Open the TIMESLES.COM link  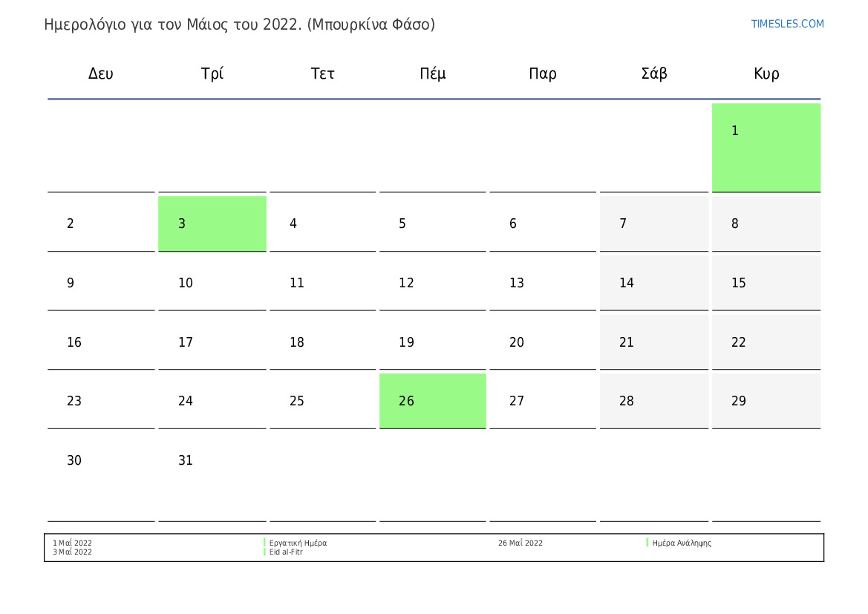click(787, 24)
